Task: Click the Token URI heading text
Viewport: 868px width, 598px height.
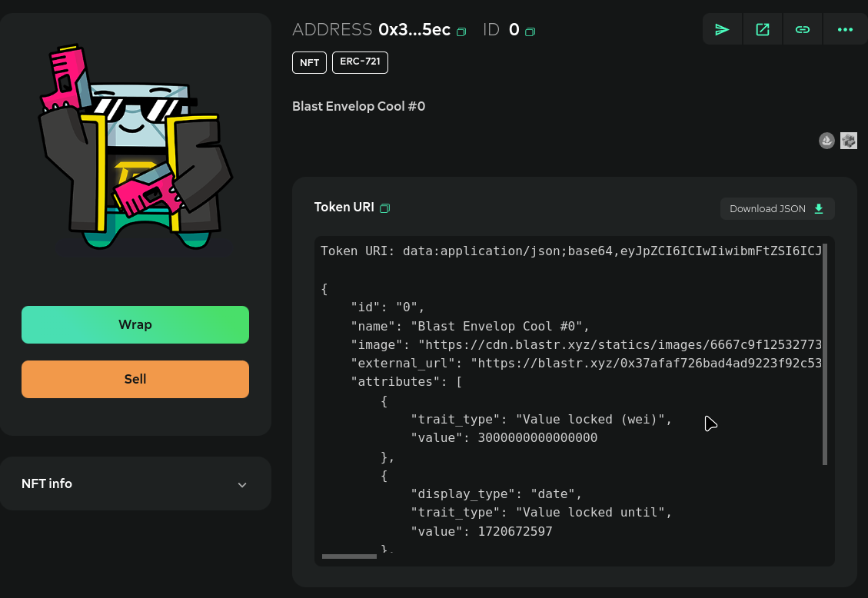Action: point(344,207)
